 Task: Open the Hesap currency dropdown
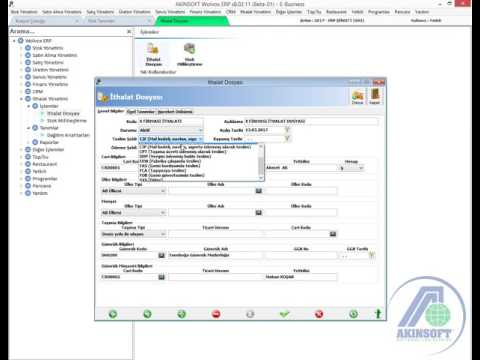point(361,168)
